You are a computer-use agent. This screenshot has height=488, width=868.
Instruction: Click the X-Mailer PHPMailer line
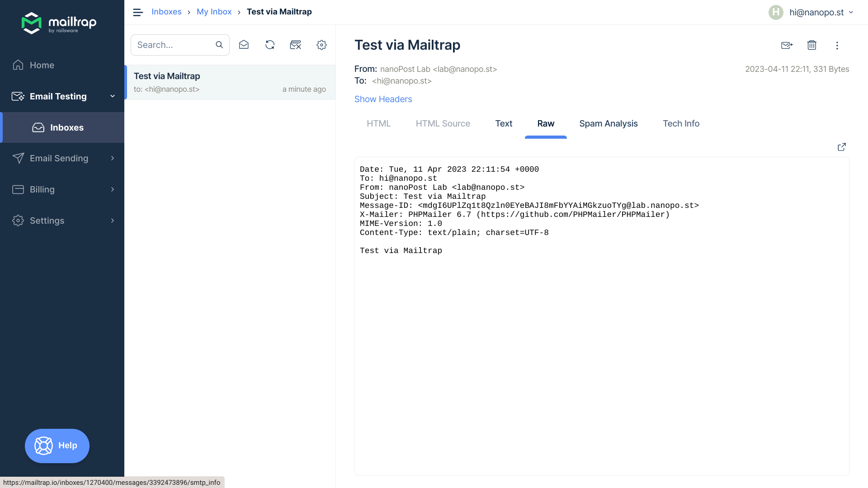pos(514,215)
